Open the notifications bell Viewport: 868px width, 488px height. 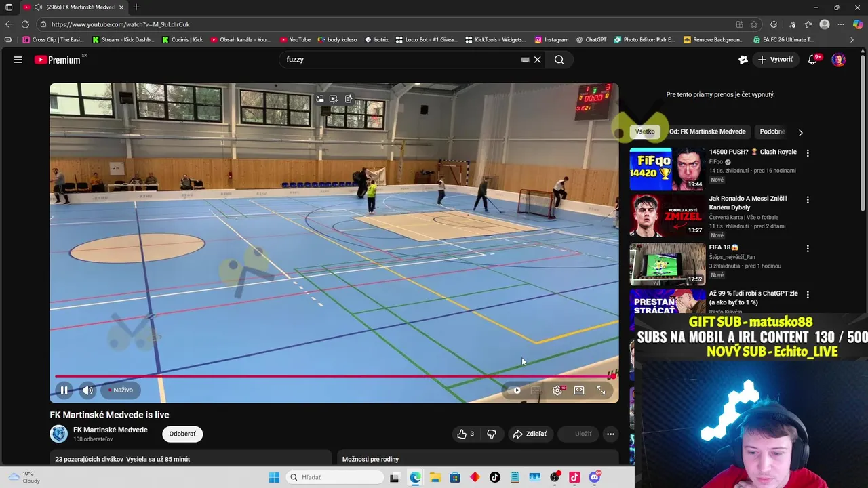812,60
